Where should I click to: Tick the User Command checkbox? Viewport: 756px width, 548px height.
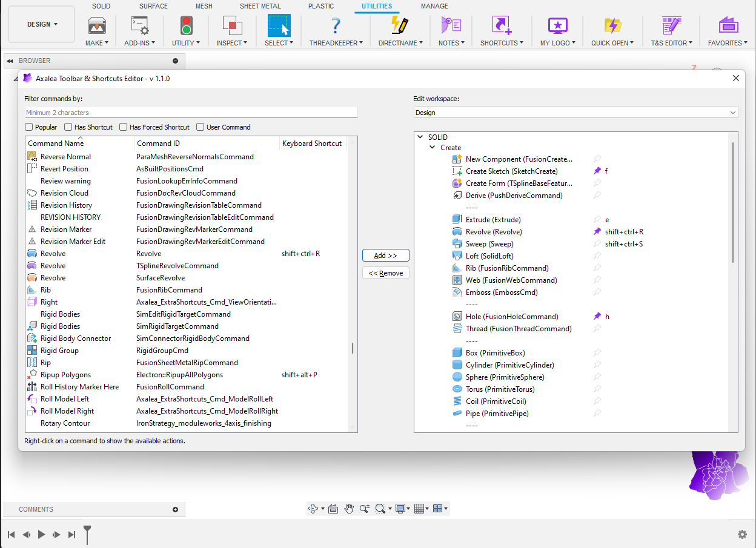[201, 127]
